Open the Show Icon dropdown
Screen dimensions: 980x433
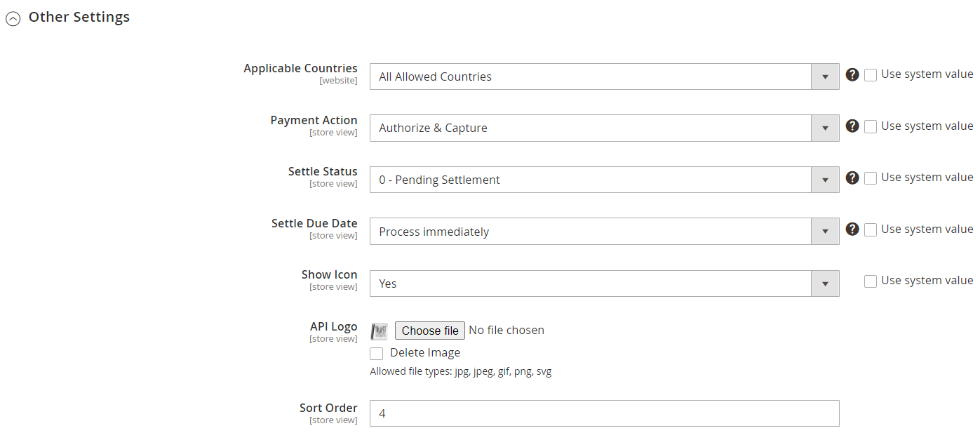point(604,284)
